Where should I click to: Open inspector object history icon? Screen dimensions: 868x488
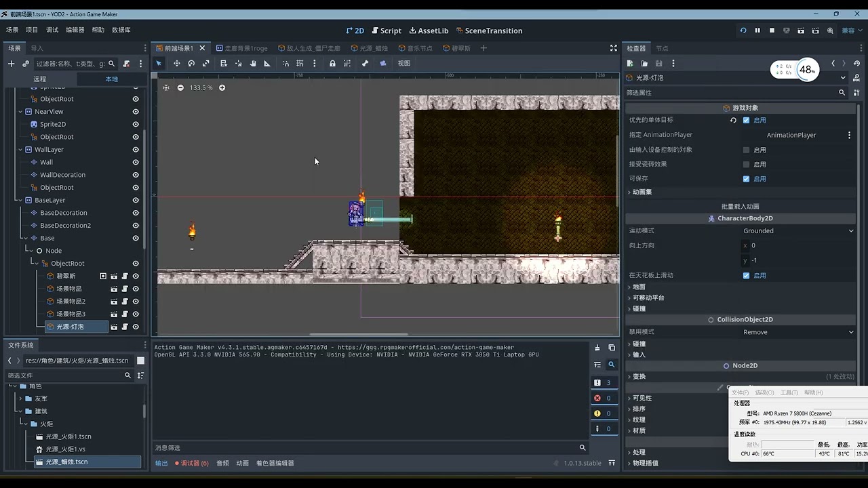pyautogui.click(x=857, y=64)
